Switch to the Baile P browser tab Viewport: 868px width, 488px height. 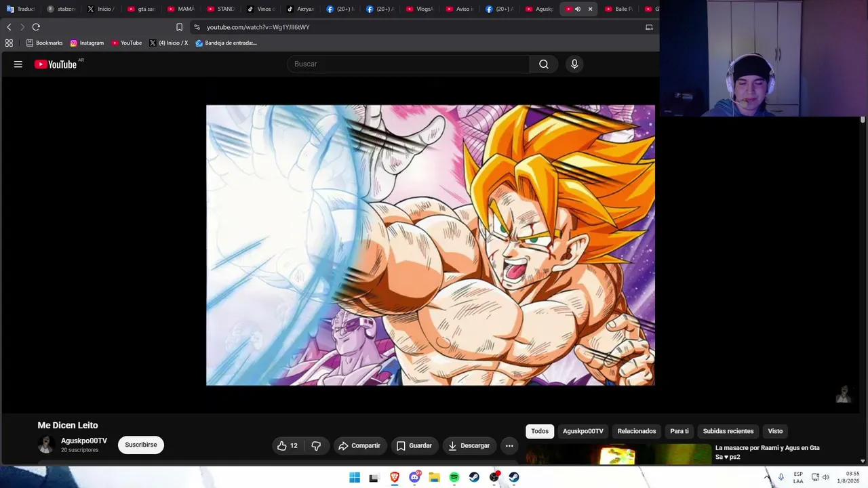coord(618,9)
